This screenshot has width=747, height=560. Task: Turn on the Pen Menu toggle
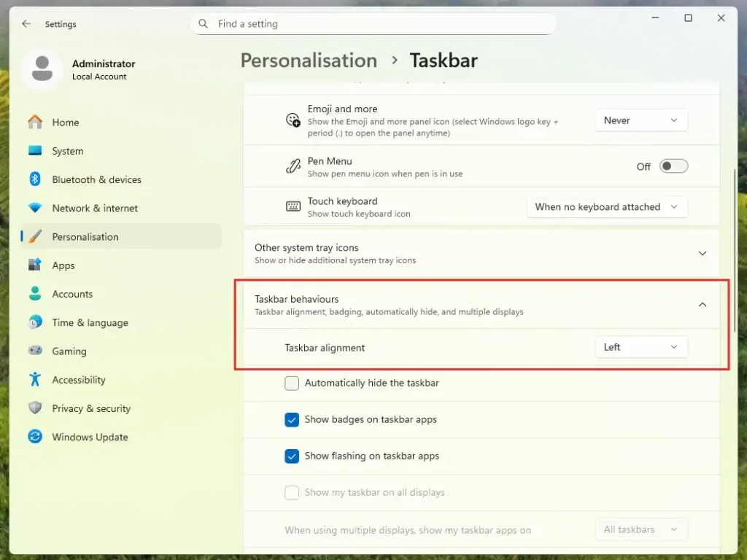(x=673, y=166)
